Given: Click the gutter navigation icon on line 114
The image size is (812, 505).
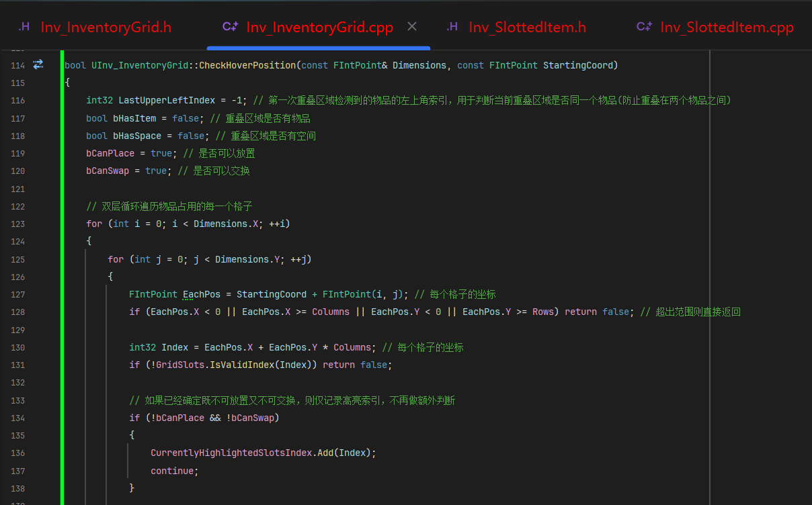Looking at the screenshot, I should coord(38,64).
